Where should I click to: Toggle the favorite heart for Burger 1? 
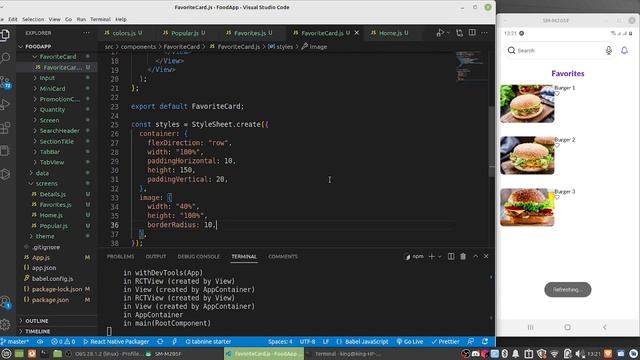click(557, 93)
